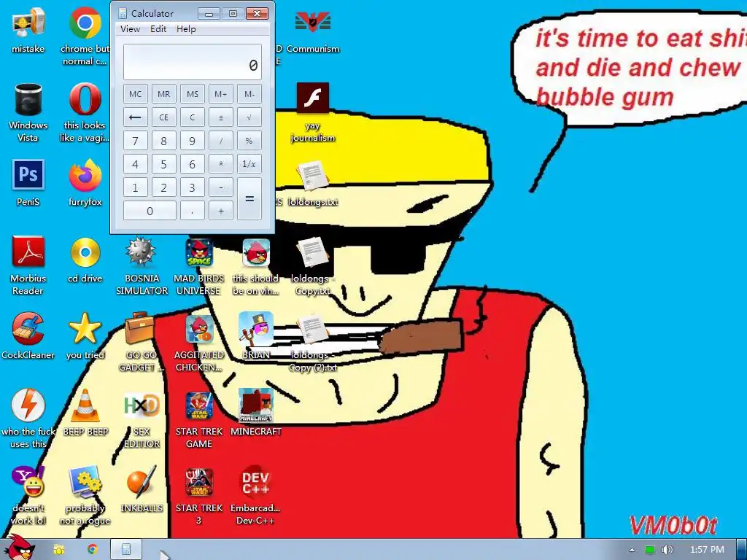
Task: Open the View menu in Calculator
Action: click(x=130, y=29)
